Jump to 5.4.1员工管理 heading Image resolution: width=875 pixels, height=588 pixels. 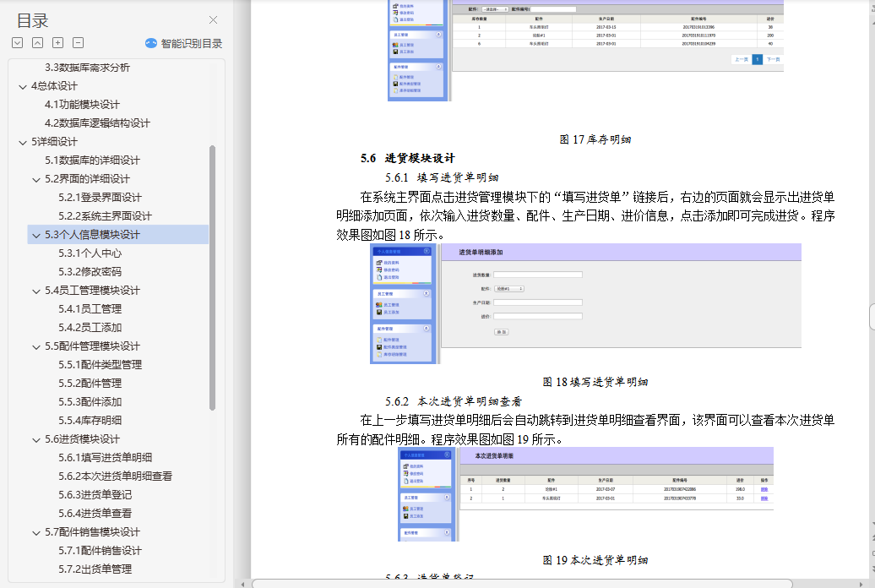pos(90,309)
